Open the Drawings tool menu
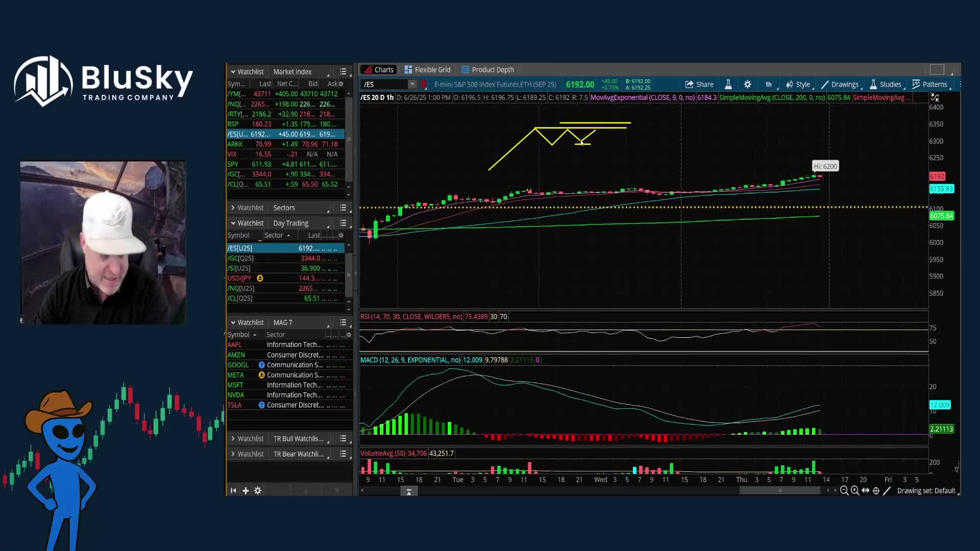Screen dimensions: 980x551 point(840,84)
